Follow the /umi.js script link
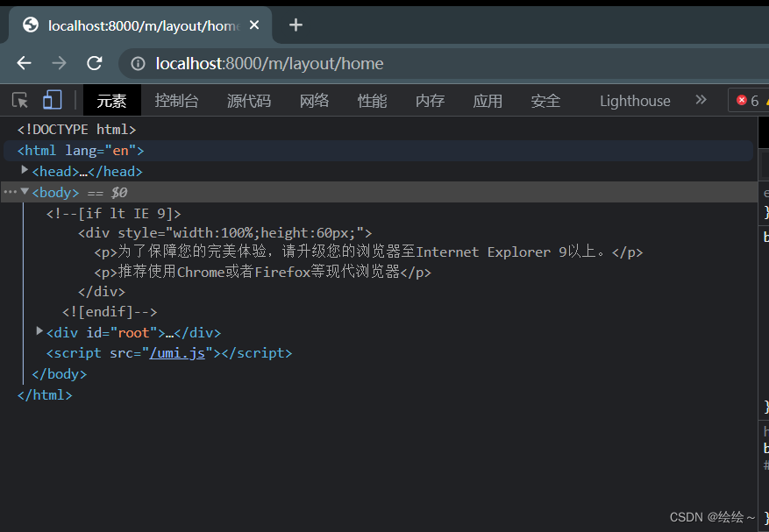The height and width of the screenshot is (532, 769). 177,353
